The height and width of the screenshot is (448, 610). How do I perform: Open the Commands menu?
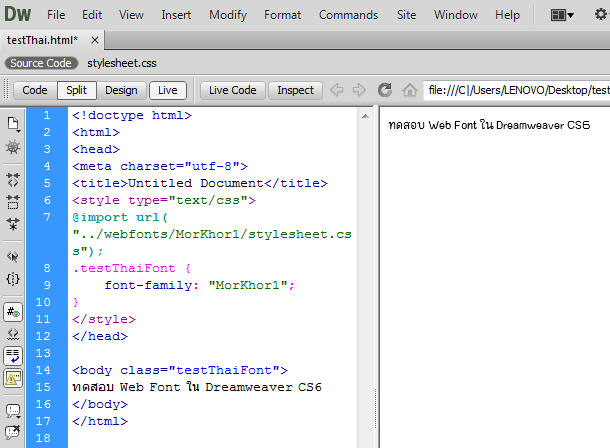[348, 15]
